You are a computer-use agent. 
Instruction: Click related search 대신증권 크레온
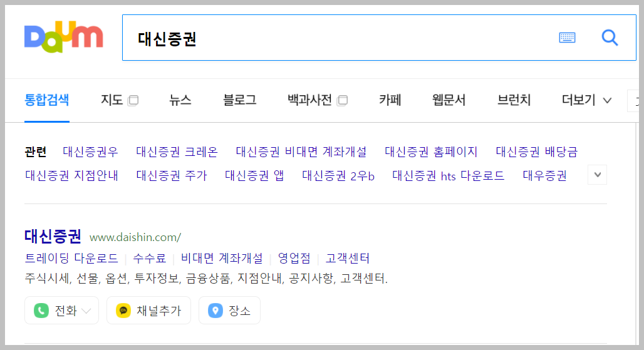(x=177, y=152)
